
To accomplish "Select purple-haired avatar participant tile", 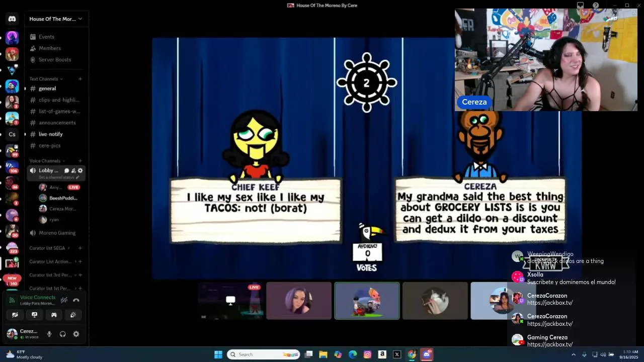I will point(299,301).
